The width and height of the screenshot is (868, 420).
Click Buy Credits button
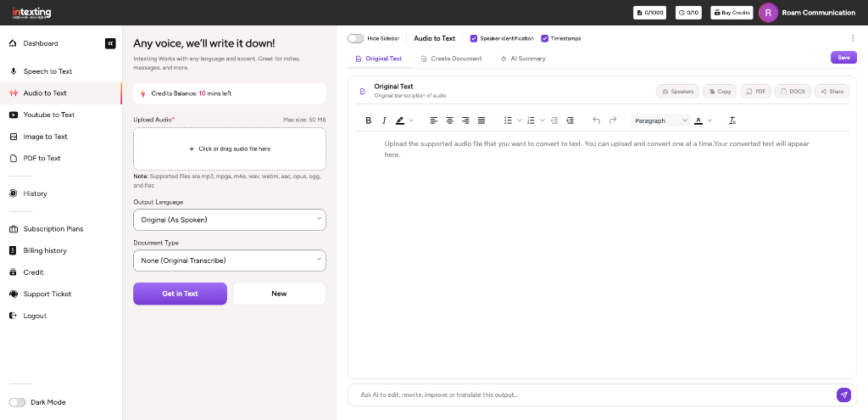pos(732,12)
